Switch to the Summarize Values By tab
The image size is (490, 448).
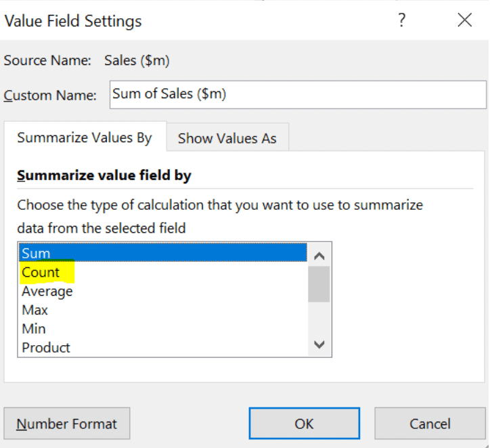tap(85, 138)
